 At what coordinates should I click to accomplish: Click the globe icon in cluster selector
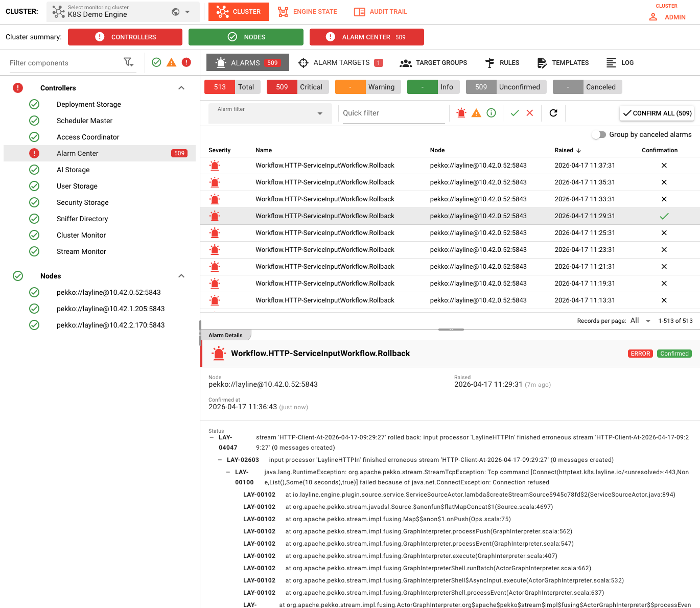[175, 12]
